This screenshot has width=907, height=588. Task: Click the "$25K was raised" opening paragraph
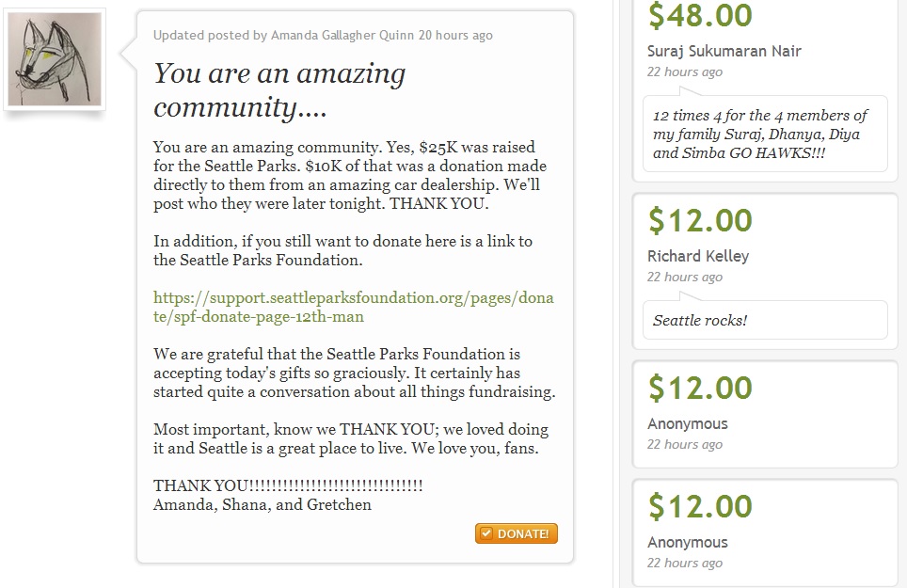click(354, 176)
